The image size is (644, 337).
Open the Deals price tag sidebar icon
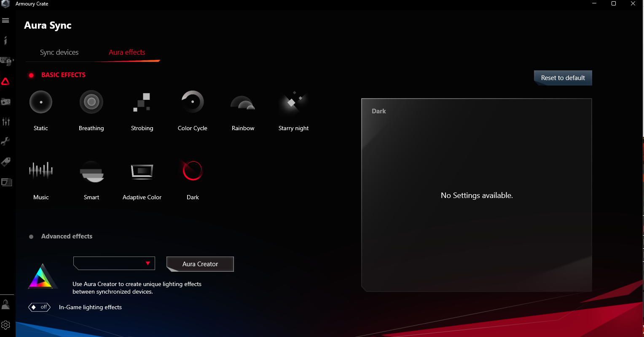pyautogui.click(x=5, y=162)
